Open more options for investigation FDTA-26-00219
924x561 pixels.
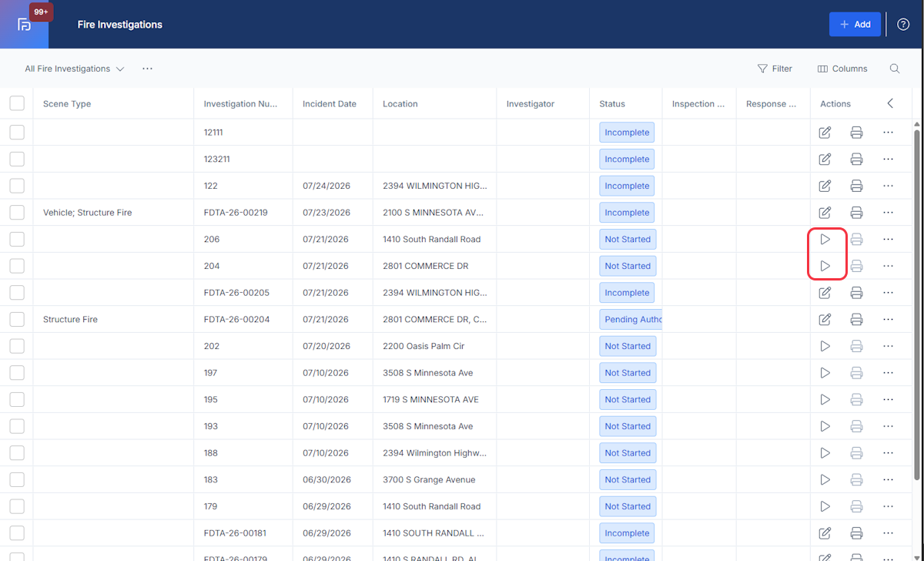point(888,213)
